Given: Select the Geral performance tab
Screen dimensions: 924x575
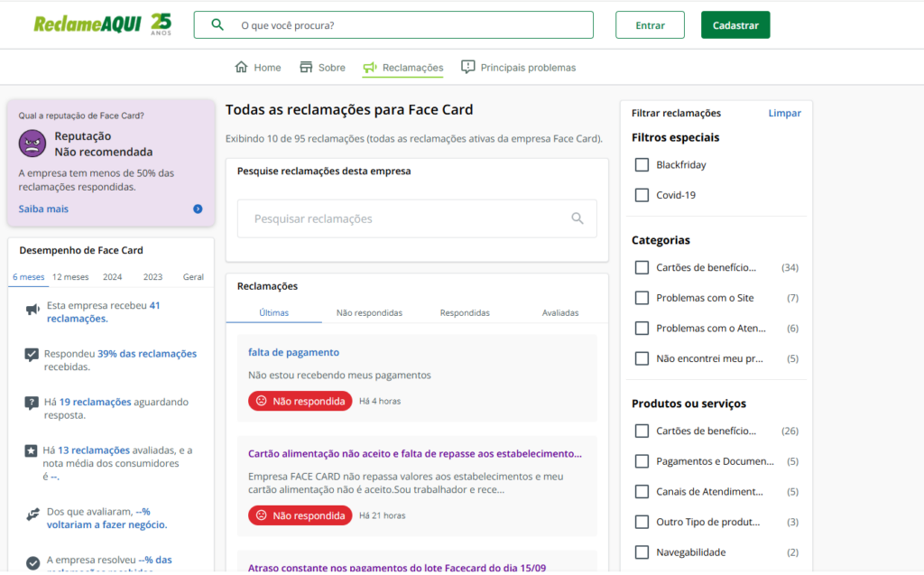Looking at the screenshot, I should pyautogui.click(x=193, y=276).
